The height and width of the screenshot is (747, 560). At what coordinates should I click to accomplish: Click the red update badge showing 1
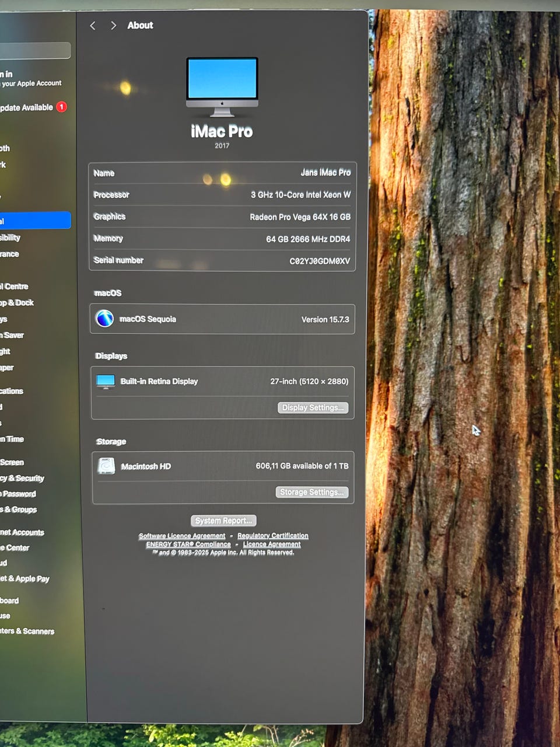tap(61, 107)
